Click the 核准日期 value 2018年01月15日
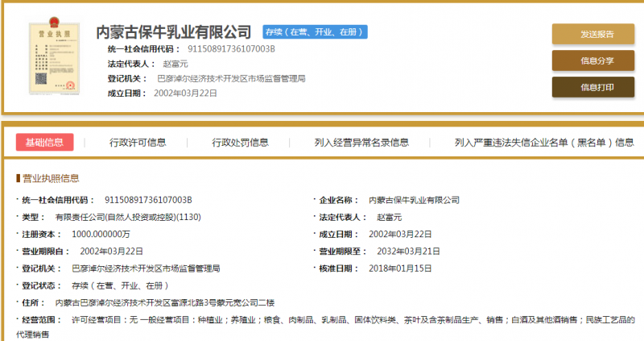644x341 pixels. (400, 268)
